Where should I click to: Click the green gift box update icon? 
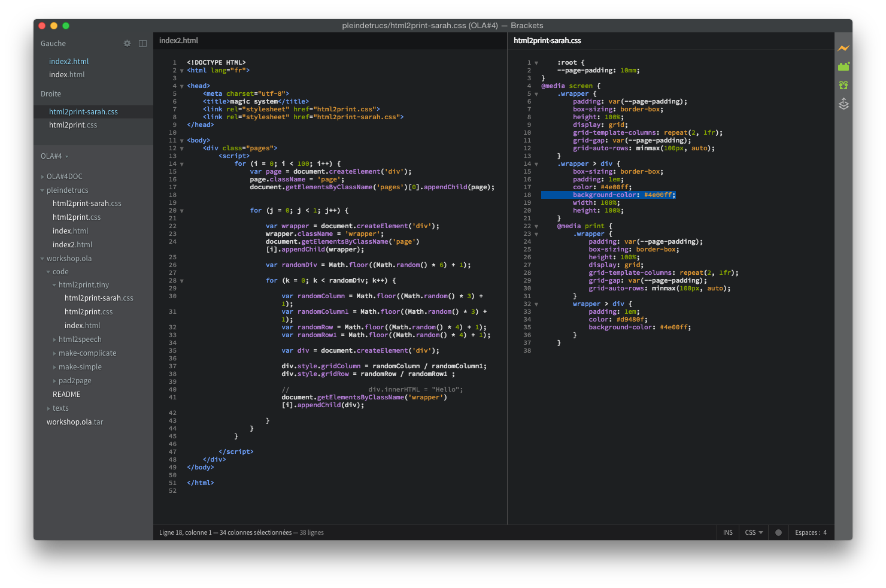pos(843,85)
